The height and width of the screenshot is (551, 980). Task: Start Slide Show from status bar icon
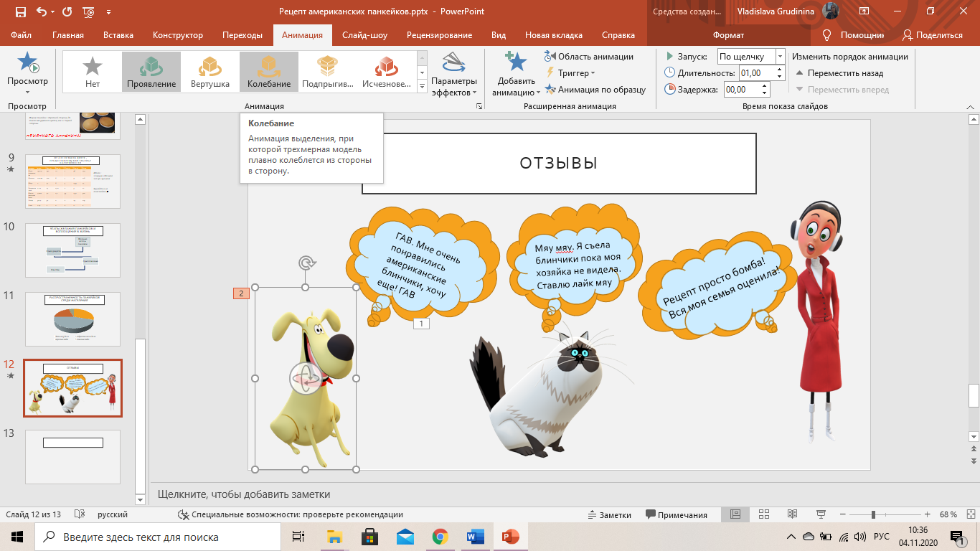click(x=821, y=514)
